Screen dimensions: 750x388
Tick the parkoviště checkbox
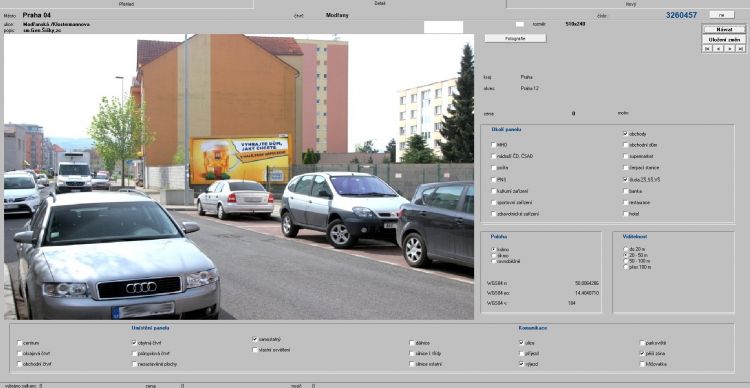tap(642, 343)
